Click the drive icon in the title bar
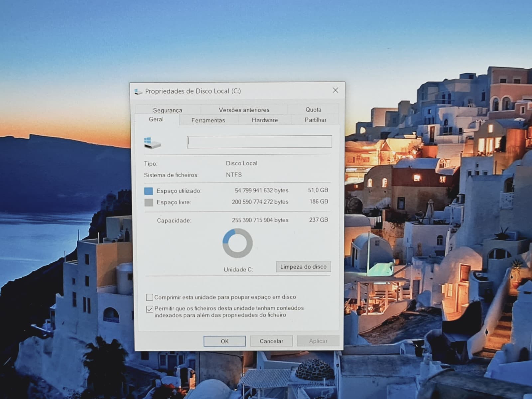Image resolution: width=532 pixels, height=399 pixels. 138,91
